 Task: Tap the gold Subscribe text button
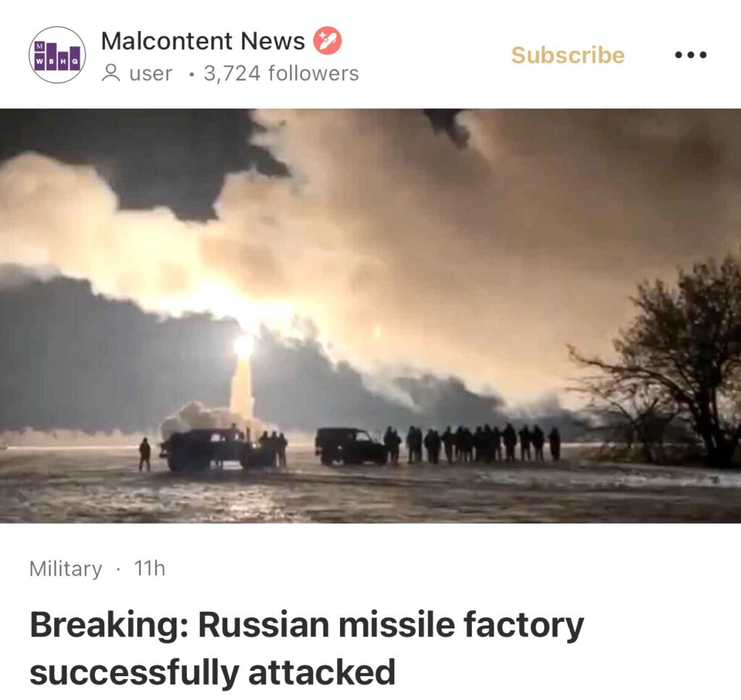568,55
